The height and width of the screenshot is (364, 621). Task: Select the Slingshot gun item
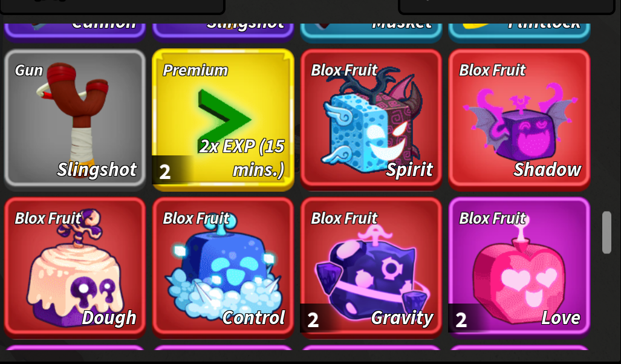tap(75, 118)
